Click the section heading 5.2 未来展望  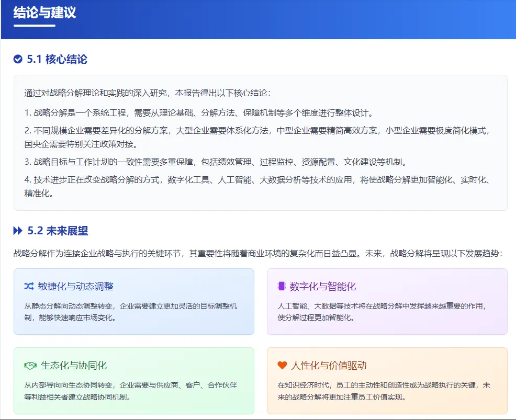pos(58,231)
